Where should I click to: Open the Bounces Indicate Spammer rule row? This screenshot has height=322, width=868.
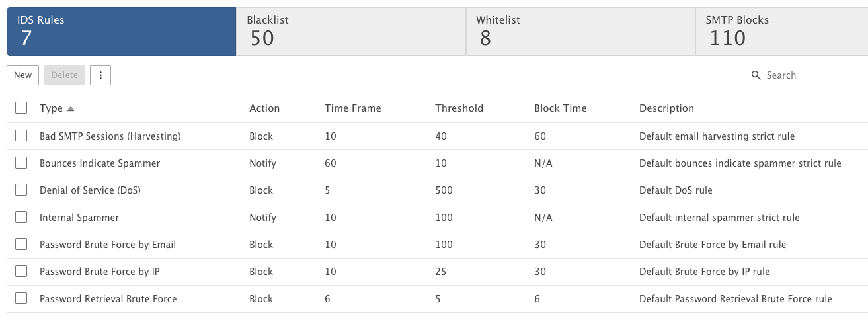click(x=437, y=163)
